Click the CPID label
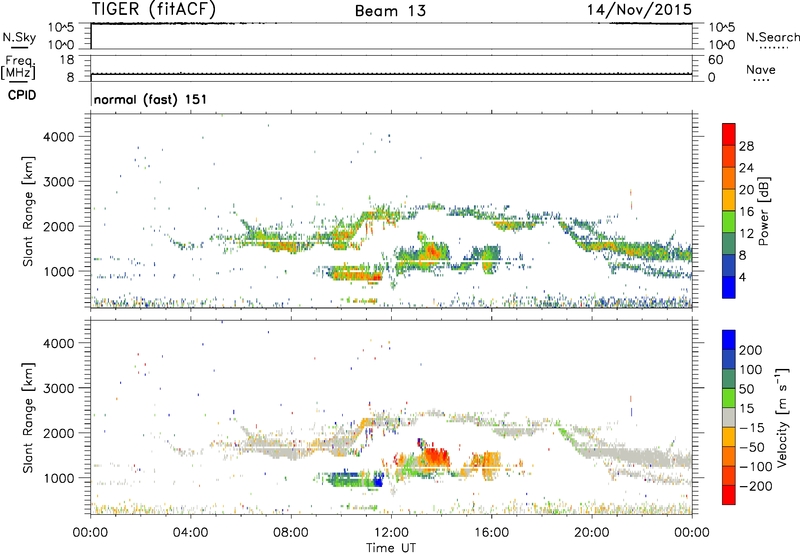 coord(22,95)
